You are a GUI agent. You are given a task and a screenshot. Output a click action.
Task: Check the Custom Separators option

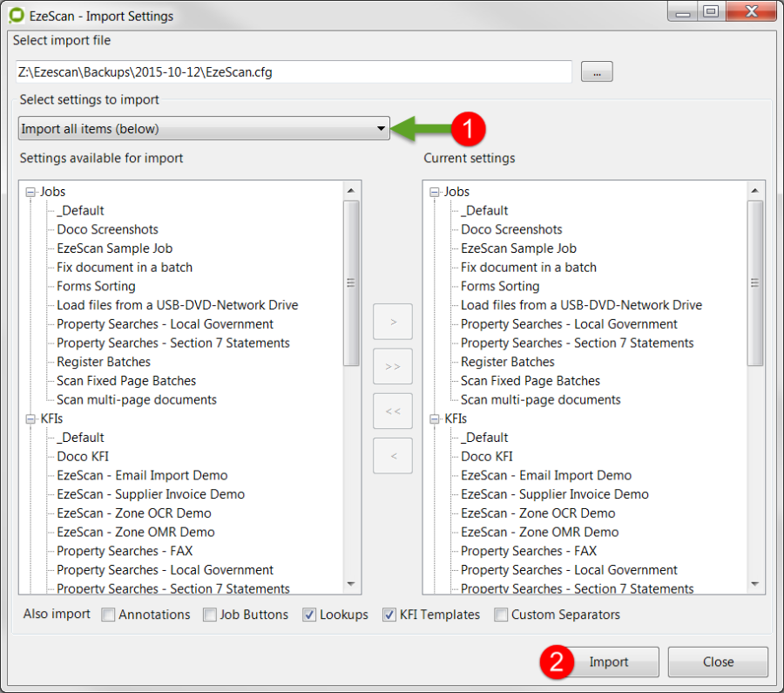(x=501, y=615)
